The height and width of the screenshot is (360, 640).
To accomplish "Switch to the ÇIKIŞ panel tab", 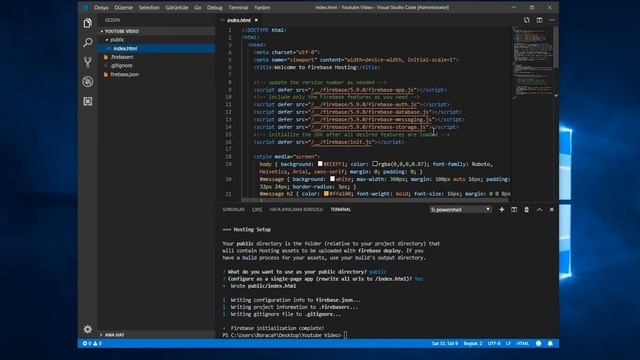I will 257,209.
